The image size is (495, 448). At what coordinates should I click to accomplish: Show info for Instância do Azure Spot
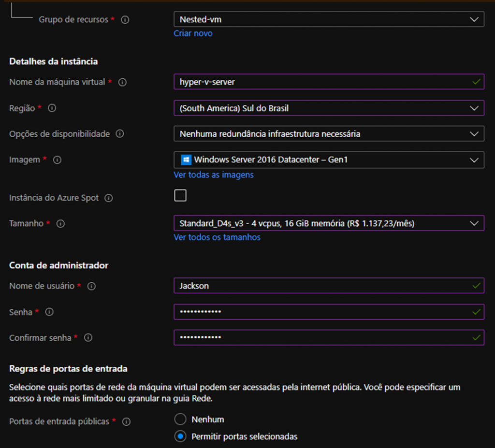coord(109,198)
